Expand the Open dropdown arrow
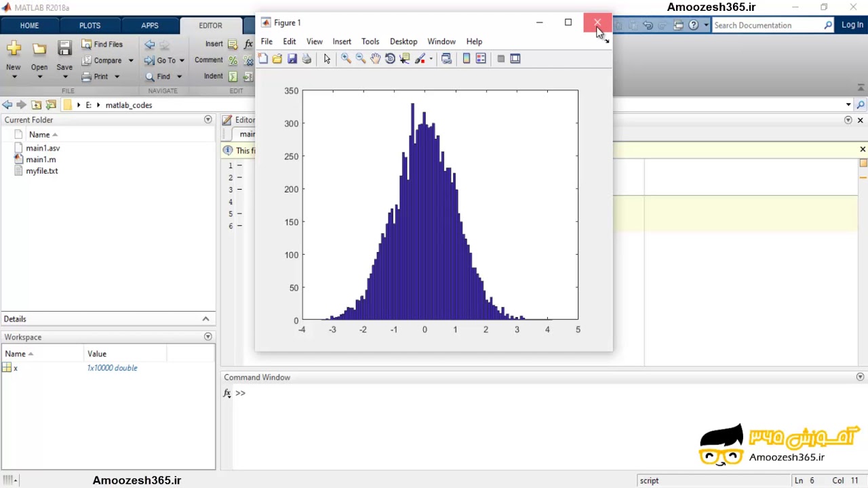The width and height of the screenshot is (868, 488). coord(39,77)
